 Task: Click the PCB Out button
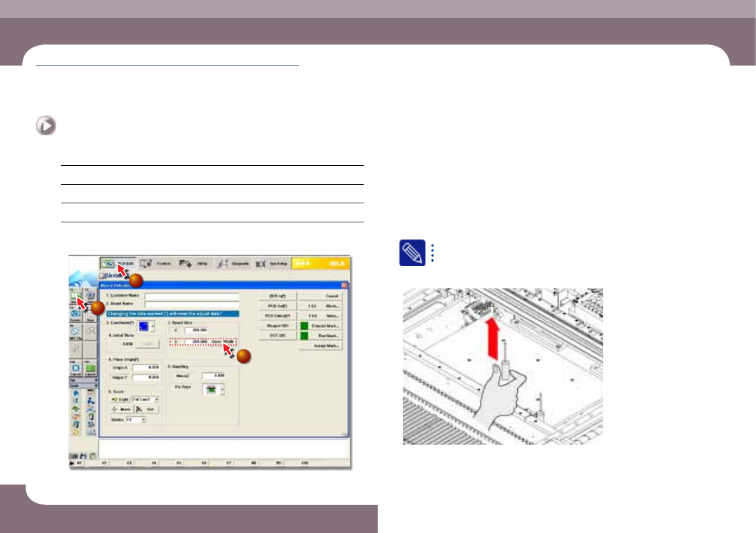pos(277,306)
